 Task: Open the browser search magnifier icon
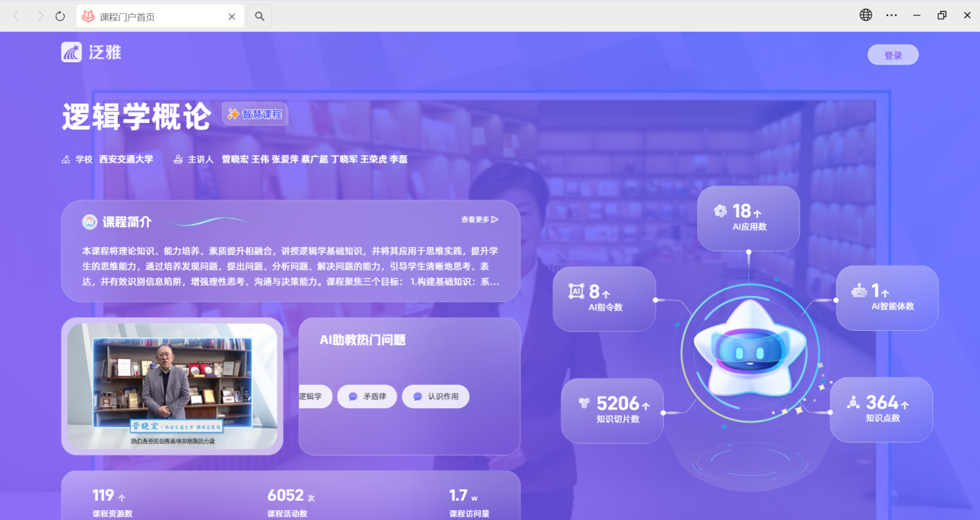pos(259,16)
